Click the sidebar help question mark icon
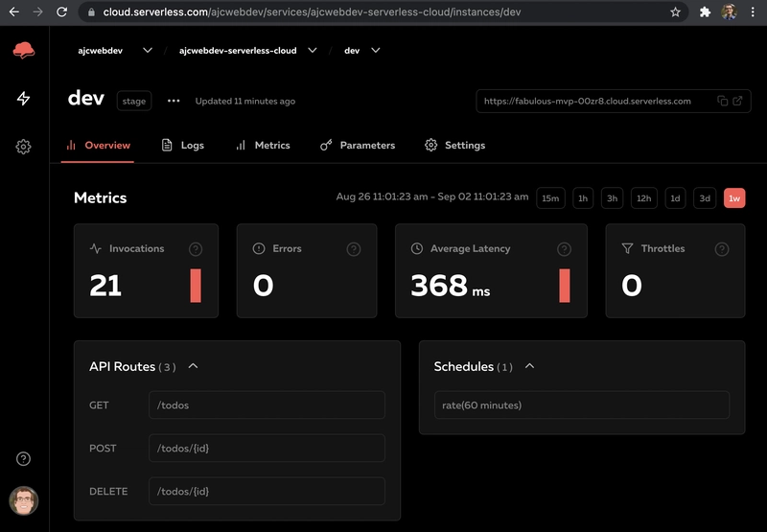The height and width of the screenshot is (532, 767). [23, 458]
